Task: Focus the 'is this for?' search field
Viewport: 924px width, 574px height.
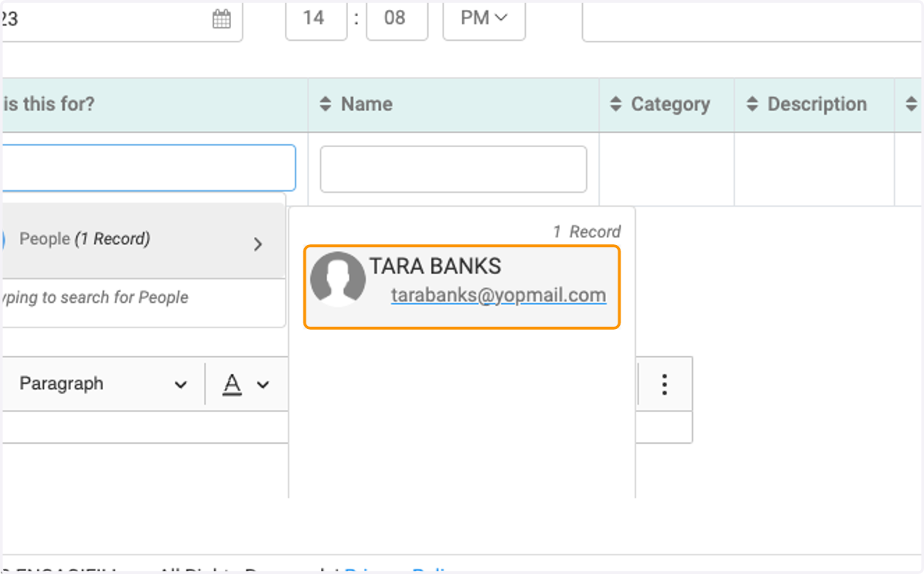Action: [148, 168]
